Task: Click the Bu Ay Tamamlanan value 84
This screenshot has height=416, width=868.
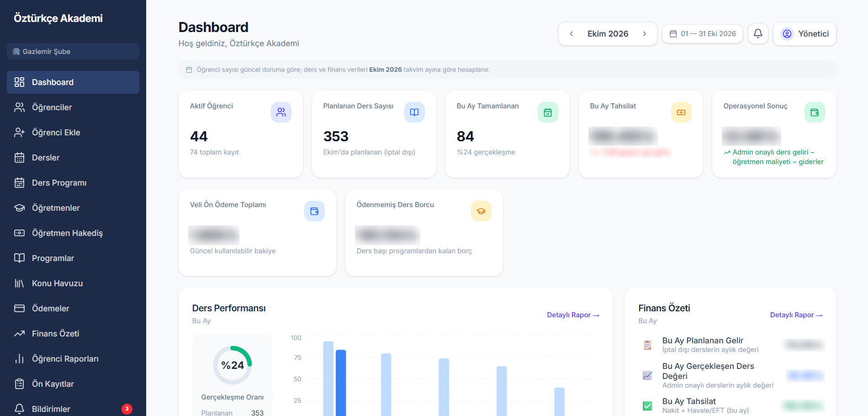Action: [465, 136]
